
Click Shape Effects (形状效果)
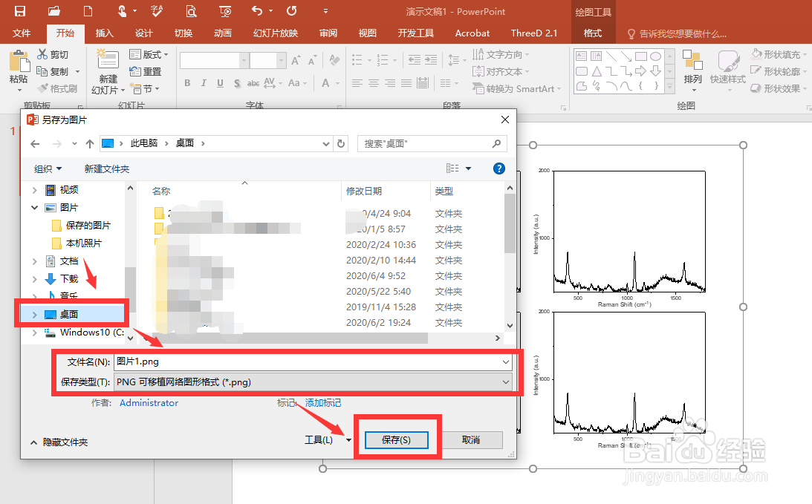click(x=783, y=88)
